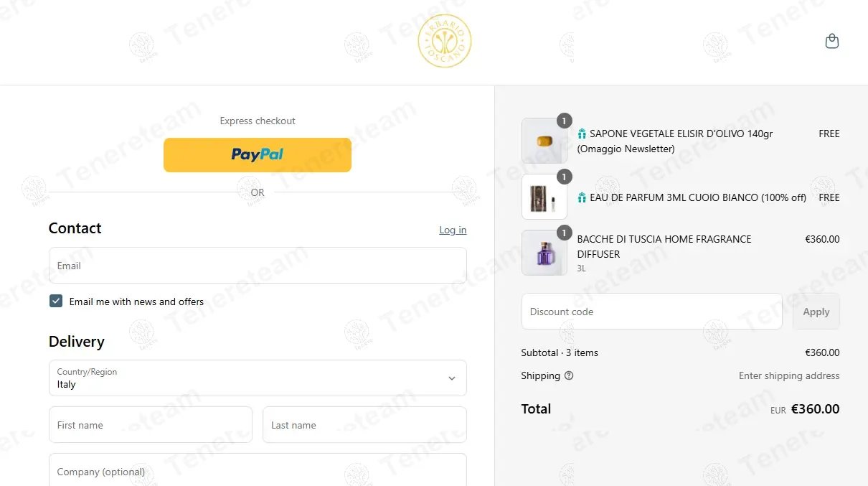The height and width of the screenshot is (486, 868).
Task: Click the Erbario Toscano logo
Action: (x=445, y=42)
